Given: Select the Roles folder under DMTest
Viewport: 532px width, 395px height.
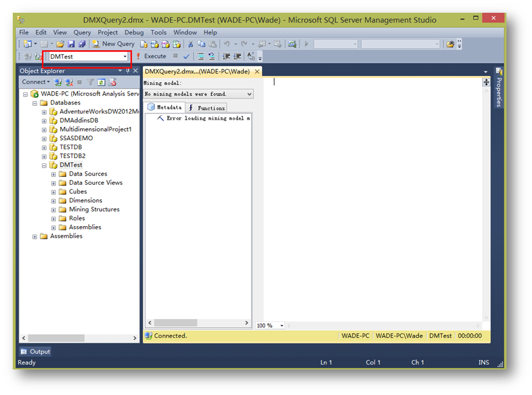Looking at the screenshot, I should 77,218.
